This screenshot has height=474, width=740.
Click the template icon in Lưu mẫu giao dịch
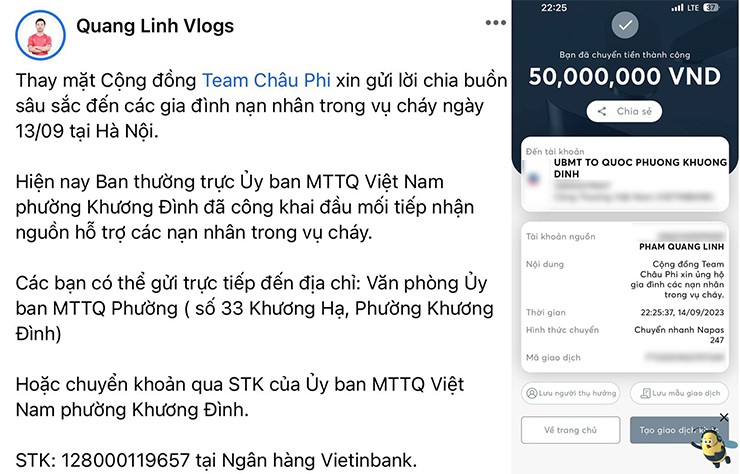(645, 393)
